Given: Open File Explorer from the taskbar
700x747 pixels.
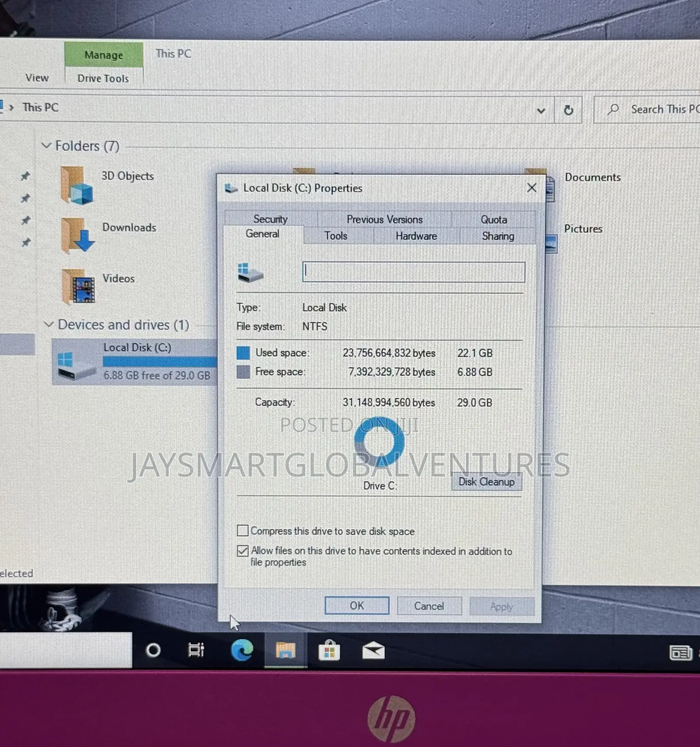Looking at the screenshot, I should point(285,650).
